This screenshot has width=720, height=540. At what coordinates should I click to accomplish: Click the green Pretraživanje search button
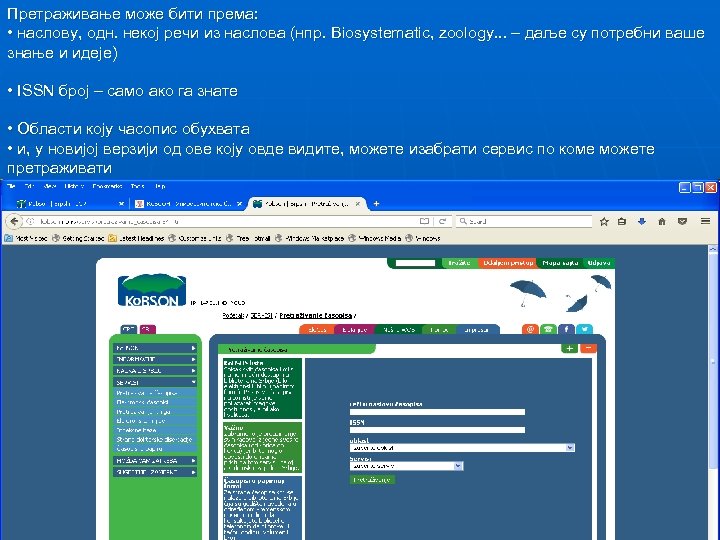[x=372, y=480]
